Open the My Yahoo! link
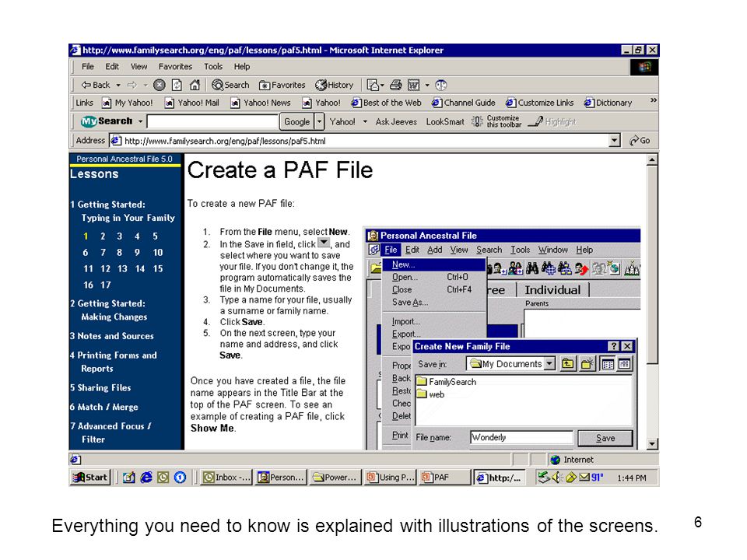This screenshot has width=747, height=560. tap(128, 103)
